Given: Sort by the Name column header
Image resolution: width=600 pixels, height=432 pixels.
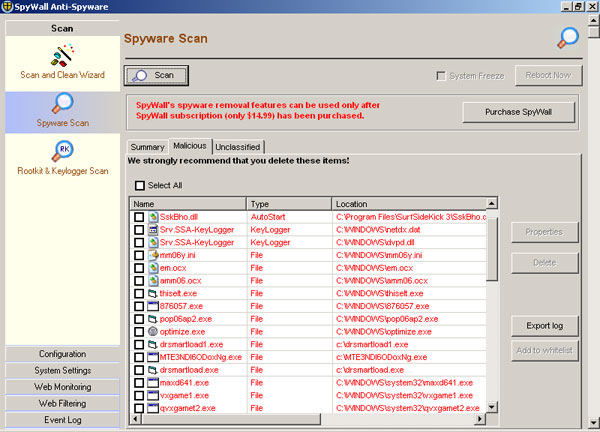Looking at the screenshot, I should 188,204.
